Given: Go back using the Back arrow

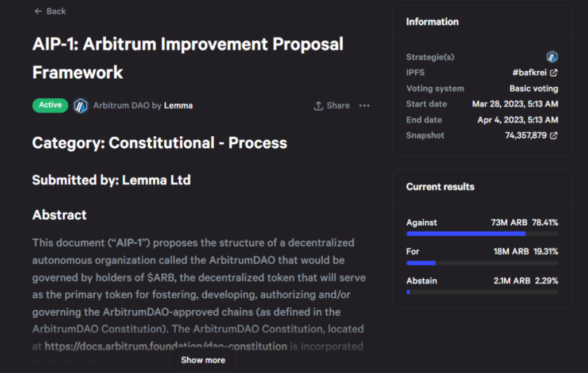Looking at the screenshot, I should tap(38, 11).
